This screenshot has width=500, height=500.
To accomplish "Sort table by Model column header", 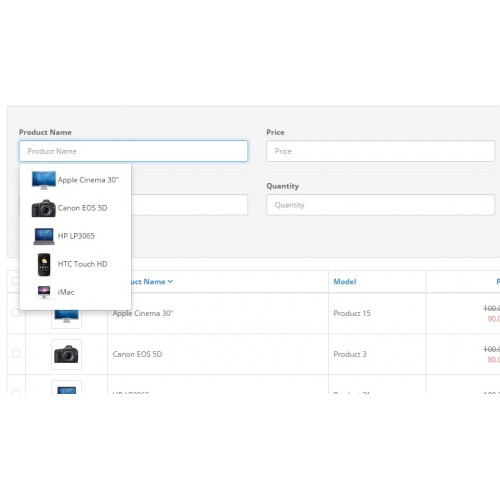I will (345, 282).
